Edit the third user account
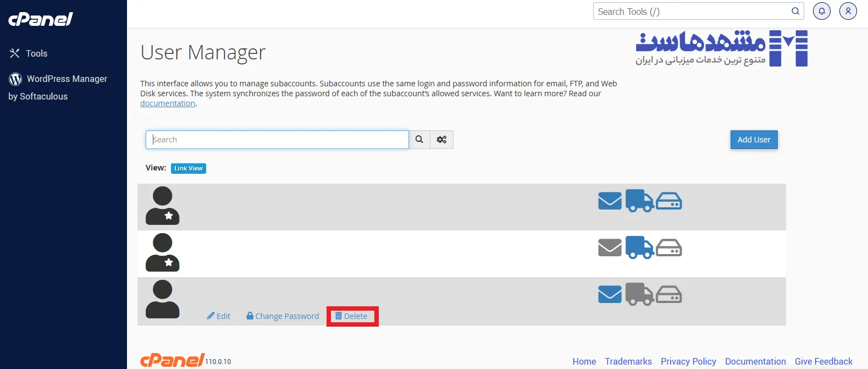The height and width of the screenshot is (369, 868). pyautogui.click(x=219, y=316)
